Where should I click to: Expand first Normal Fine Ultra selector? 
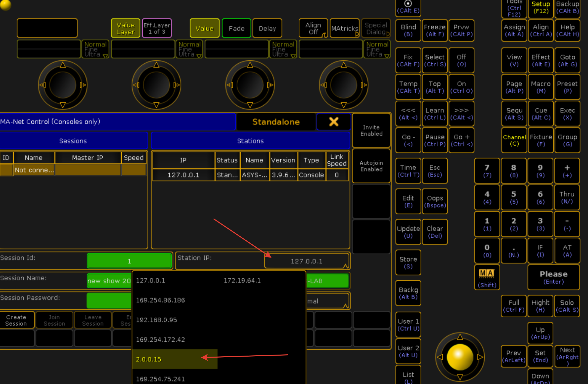point(95,49)
